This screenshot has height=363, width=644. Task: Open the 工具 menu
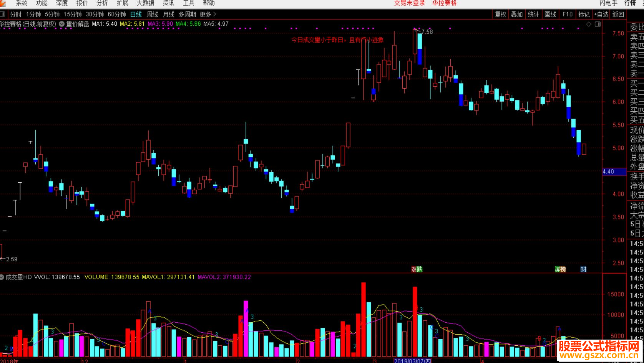[188, 3]
